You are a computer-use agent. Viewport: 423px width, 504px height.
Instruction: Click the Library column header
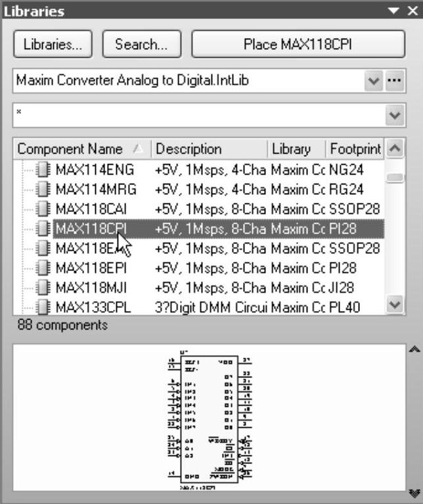297,149
